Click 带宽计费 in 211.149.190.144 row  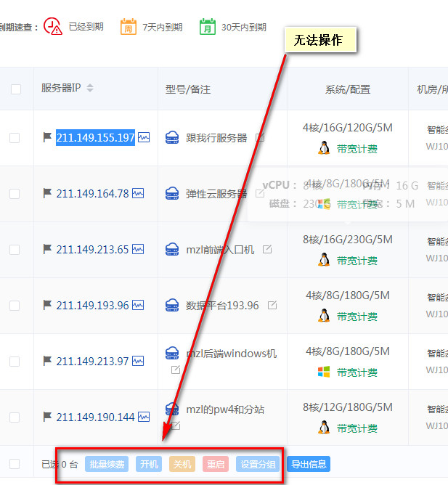click(357, 428)
